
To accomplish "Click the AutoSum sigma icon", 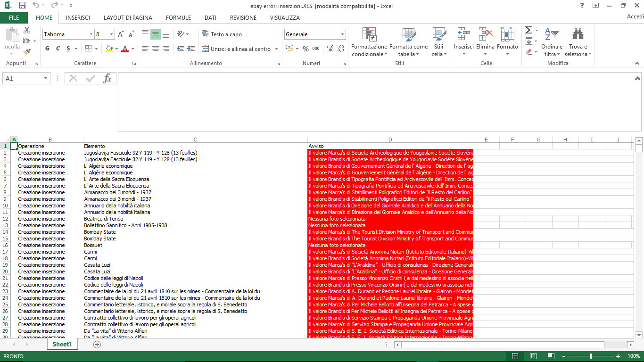I will (529, 30).
